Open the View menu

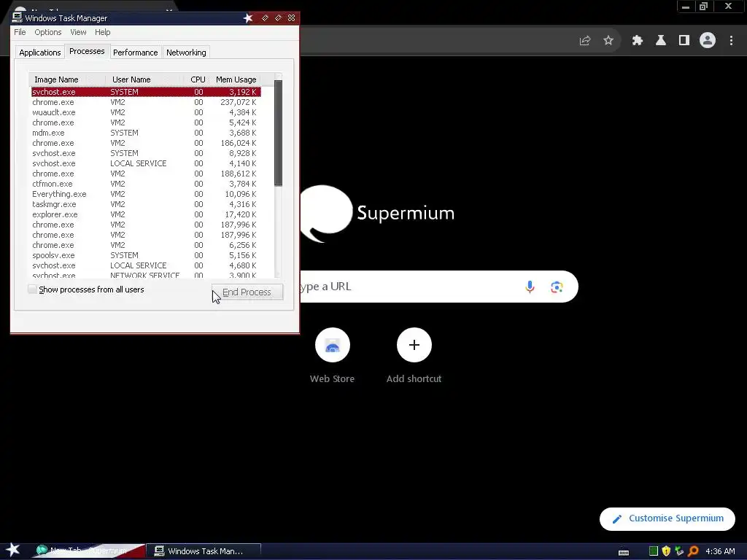tap(78, 32)
